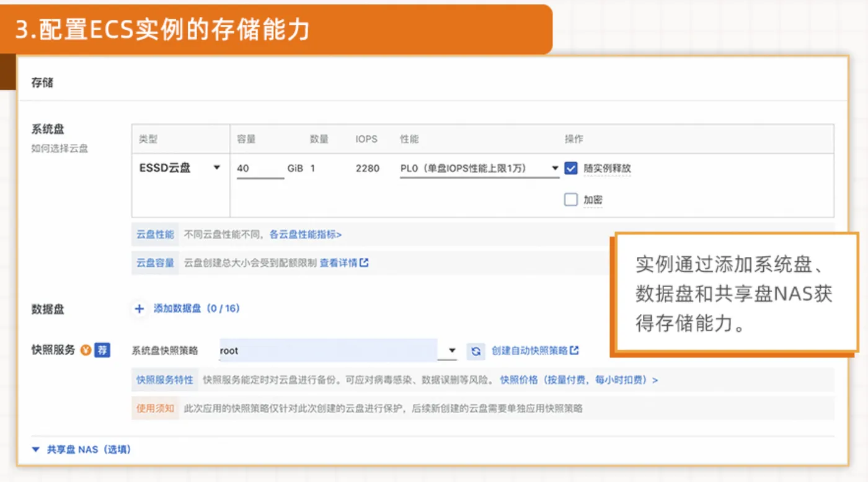Click the 数量 column header
Screen dimensions: 868x482
tap(319, 139)
